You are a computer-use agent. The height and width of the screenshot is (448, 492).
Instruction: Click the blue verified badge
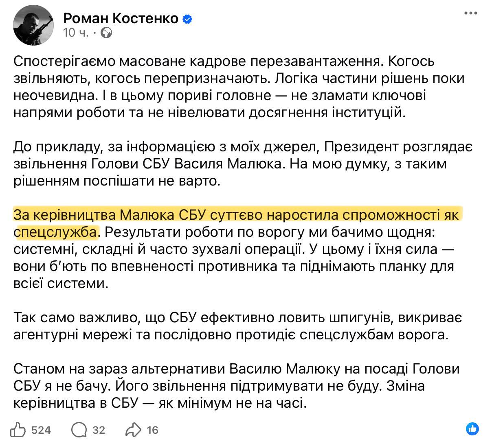[188, 19]
